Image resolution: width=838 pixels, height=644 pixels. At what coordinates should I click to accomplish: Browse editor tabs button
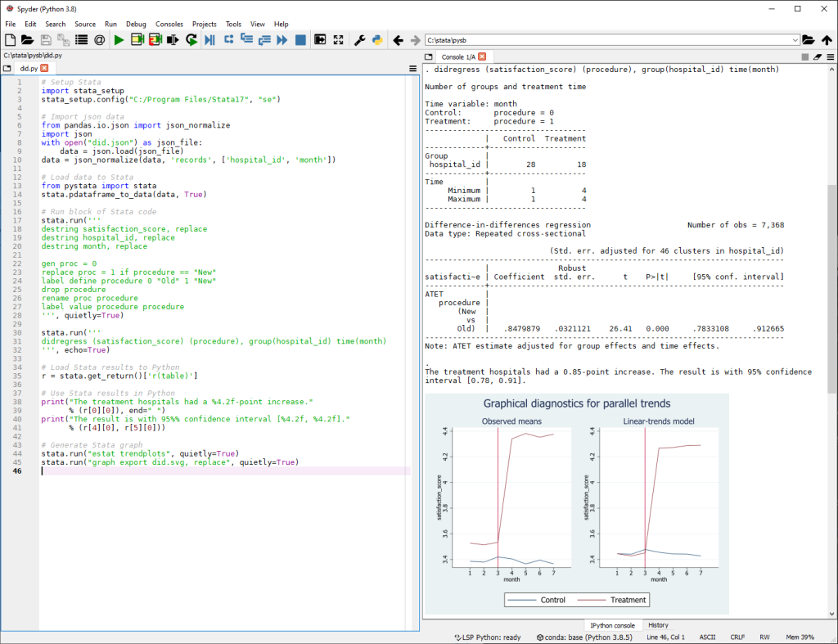[x=7, y=69]
